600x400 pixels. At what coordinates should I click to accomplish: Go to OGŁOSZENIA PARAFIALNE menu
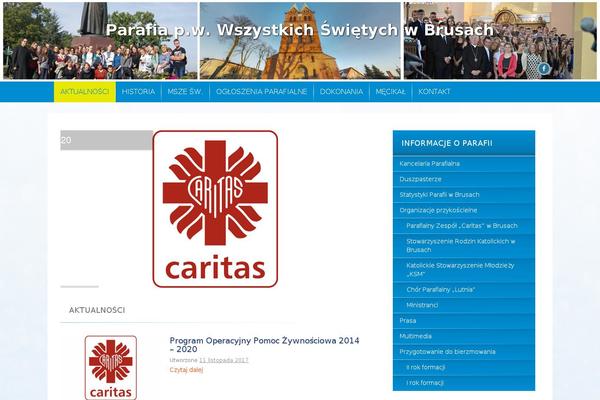[261, 92]
